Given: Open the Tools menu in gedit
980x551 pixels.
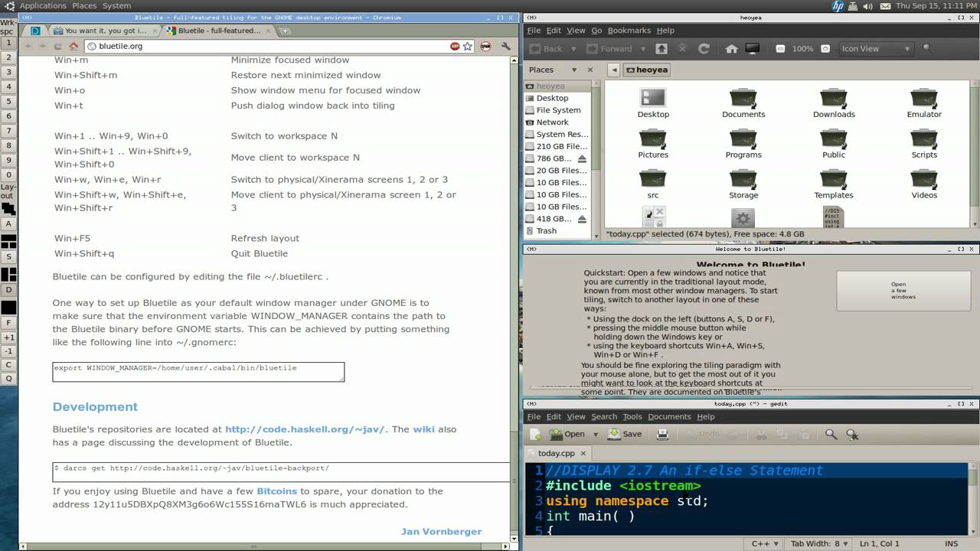Looking at the screenshot, I should (632, 417).
